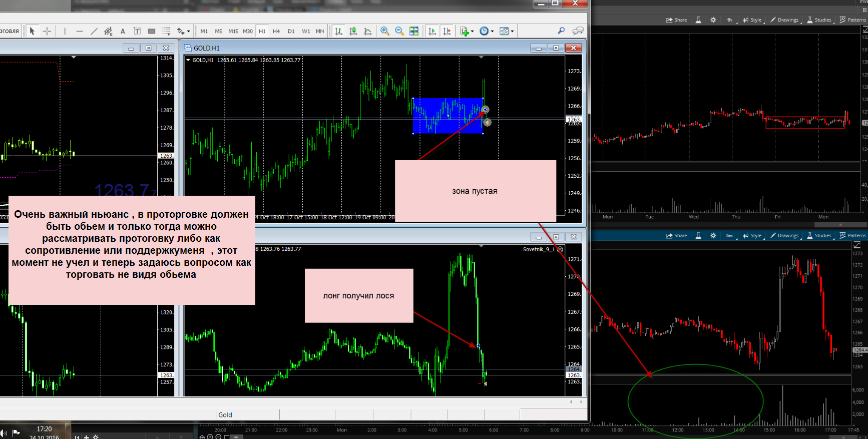Zoom in on the MetaTrader chart
Screen dimensions: 868x439
385,31
